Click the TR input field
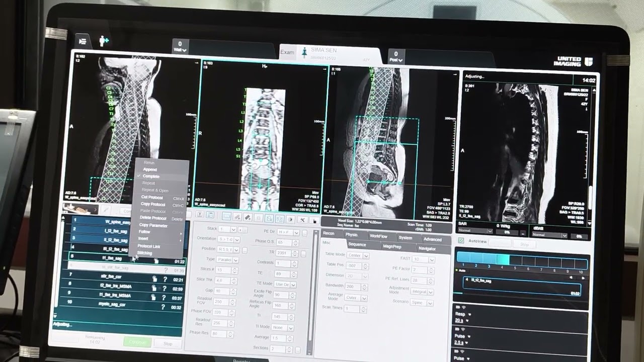644x362 pixels. click(284, 253)
